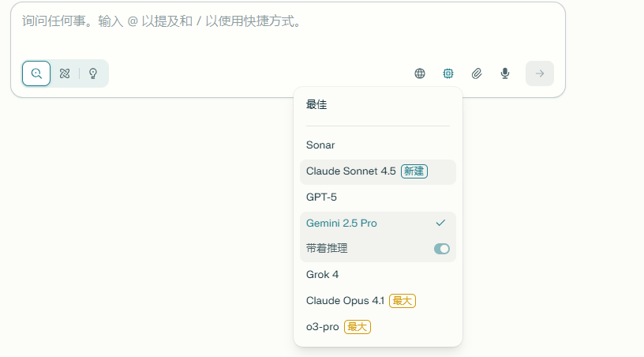Choose the GPT-5 model
This screenshot has height=357, width=644.
pos(378,197)
